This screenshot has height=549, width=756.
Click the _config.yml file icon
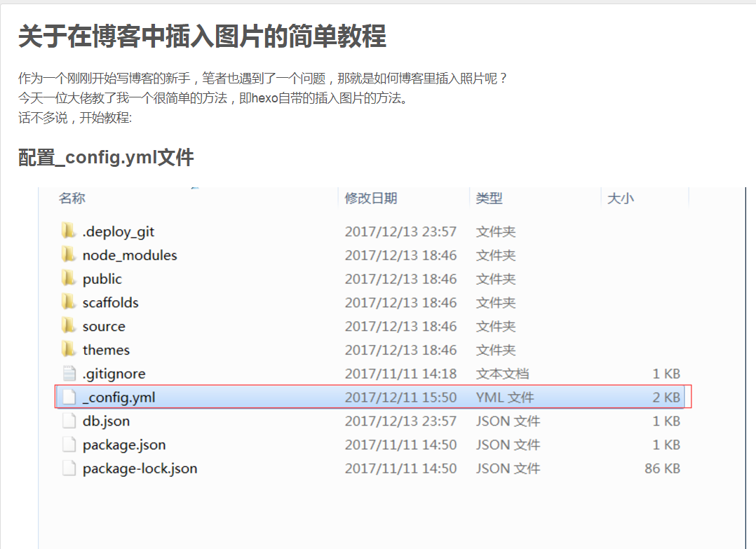tap(69, 397)
